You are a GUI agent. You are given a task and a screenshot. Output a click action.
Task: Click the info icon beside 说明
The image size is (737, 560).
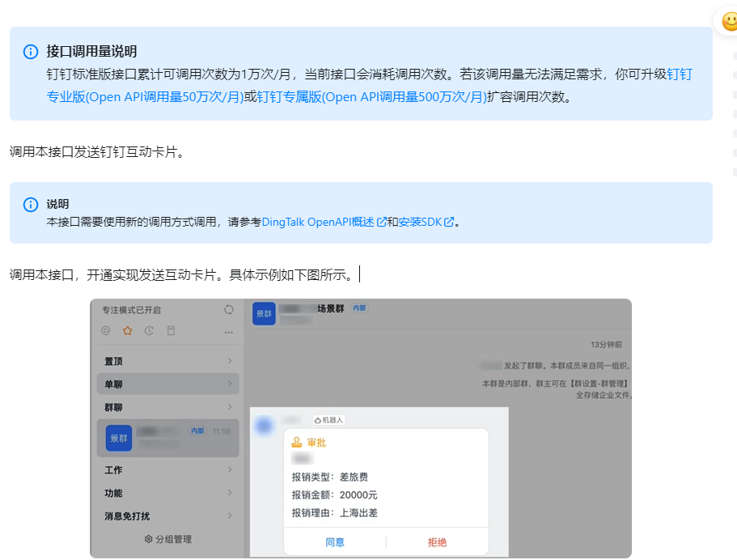[31, 205]
